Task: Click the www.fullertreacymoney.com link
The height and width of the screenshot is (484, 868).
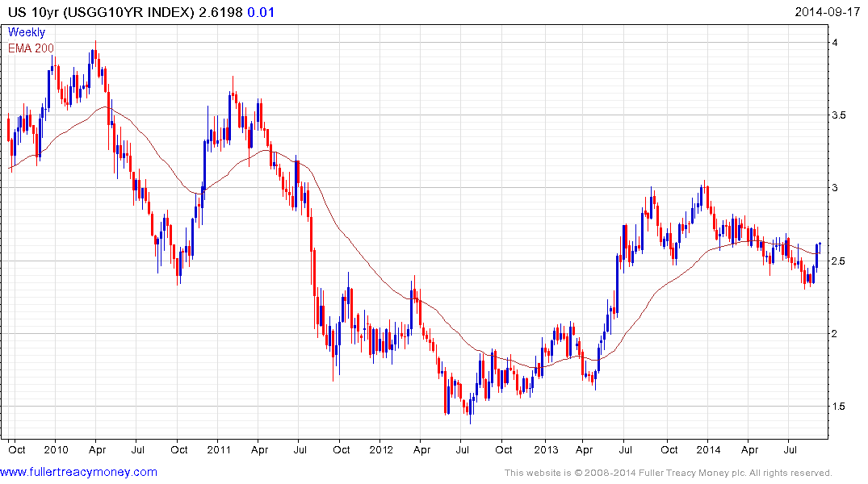Action: [79, 472]
